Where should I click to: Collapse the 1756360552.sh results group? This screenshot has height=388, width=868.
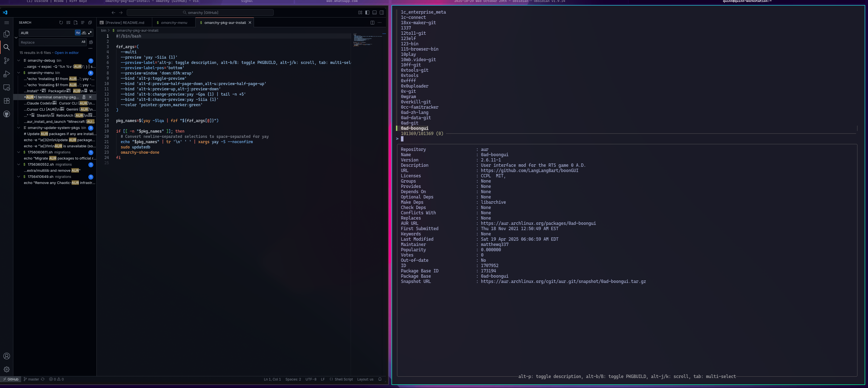pos(19,165)
